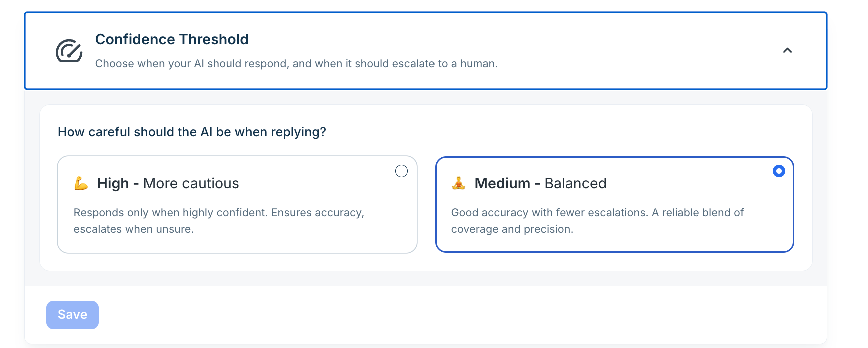Click the 'Balanced' label text
The width and height of the screenshot is (868, 348).
pyautogui.click(x=575, y=183)
